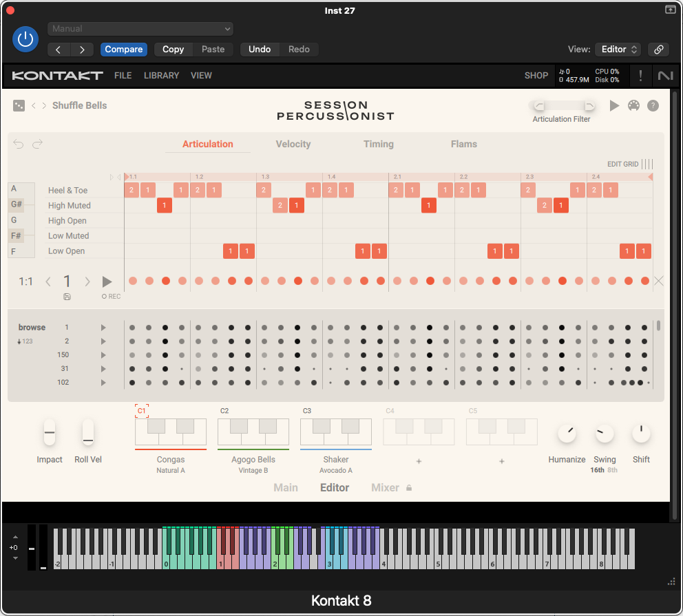The height and width of the screenshot is (616, 683).
Task: Click the Native Instruments logo icon
Action: 665,76
